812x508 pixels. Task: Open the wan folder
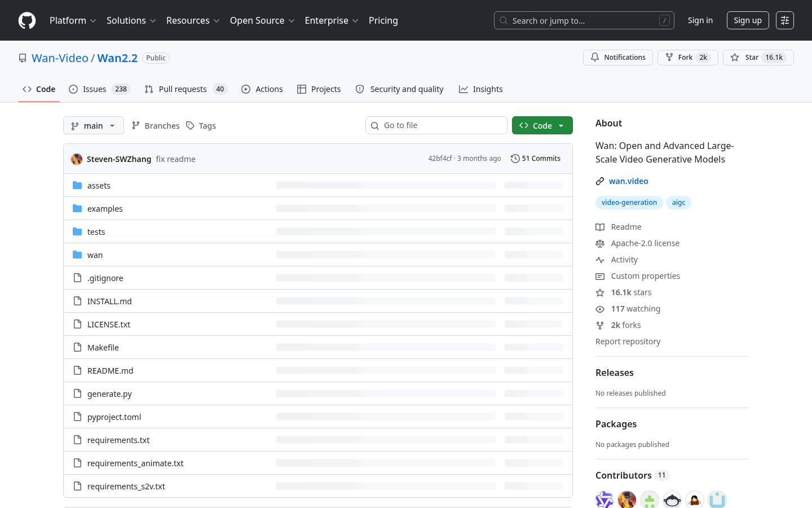pos(95,255)
